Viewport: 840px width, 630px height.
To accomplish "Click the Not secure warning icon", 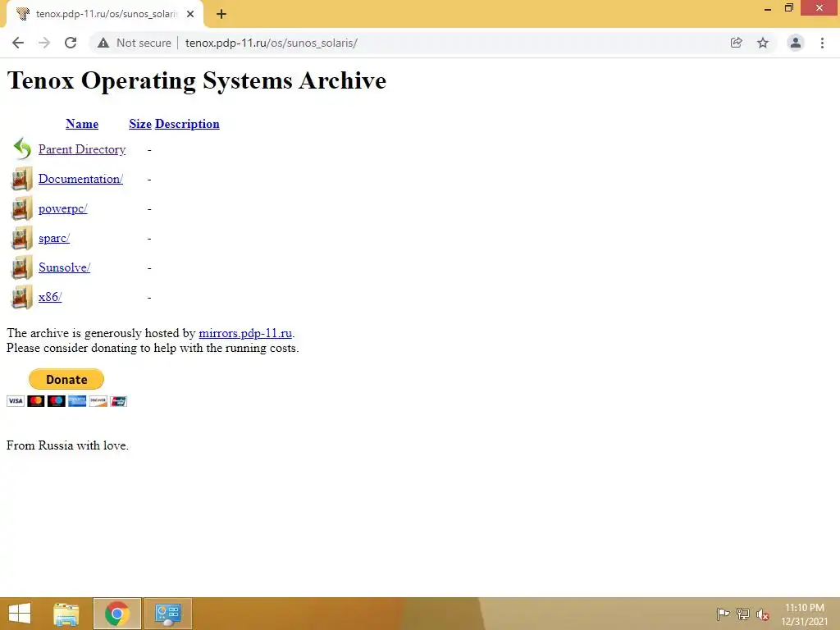I will pos(103,43).
